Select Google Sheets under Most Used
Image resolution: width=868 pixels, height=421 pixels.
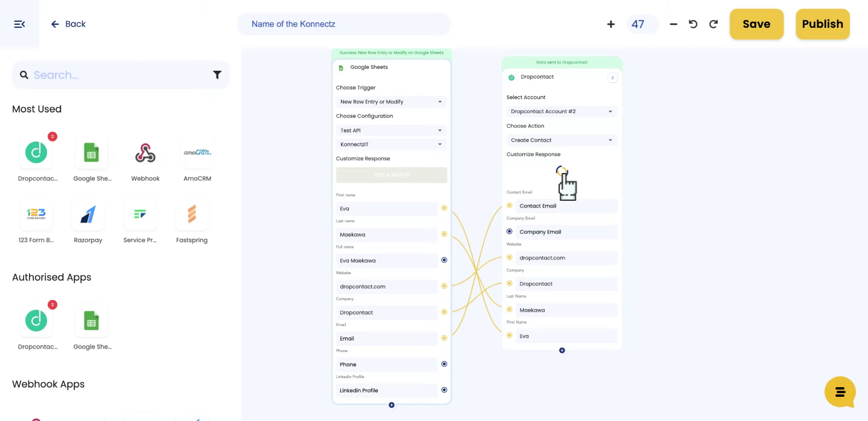point(91,152)
